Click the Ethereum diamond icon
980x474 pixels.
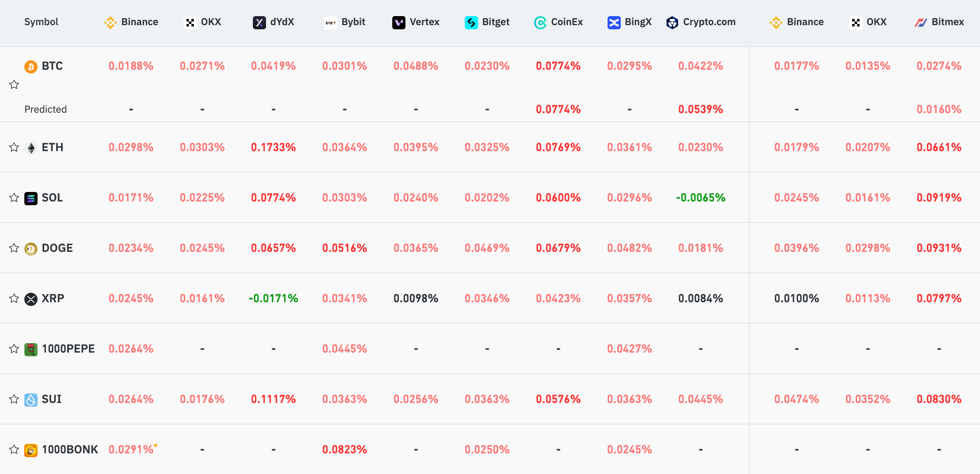point(31,147)
